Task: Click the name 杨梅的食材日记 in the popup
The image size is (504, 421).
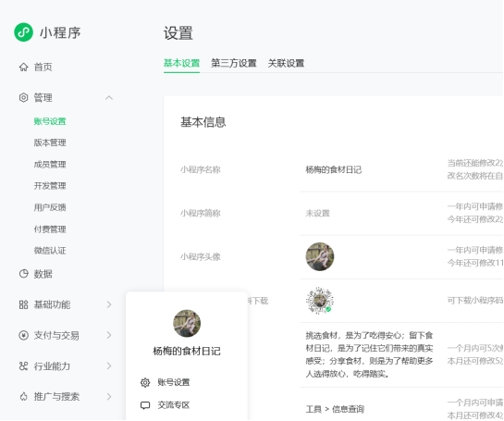Action: click(187, 351)
